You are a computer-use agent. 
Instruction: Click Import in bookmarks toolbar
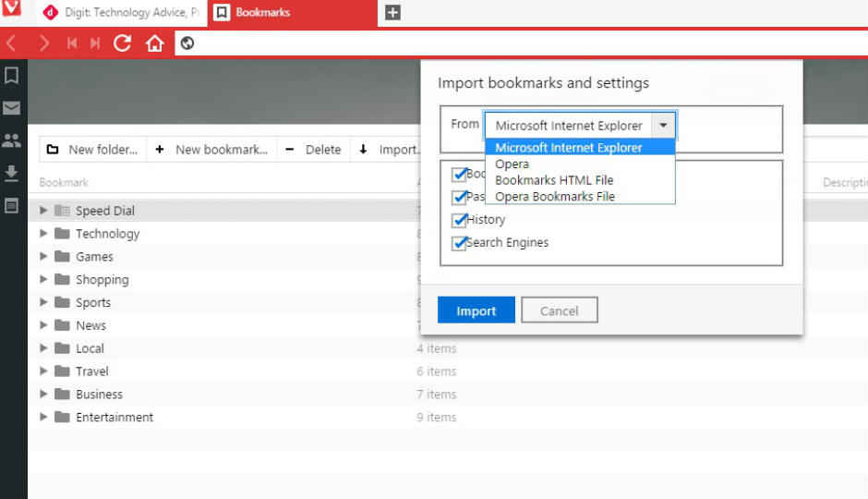pos(386,150)
